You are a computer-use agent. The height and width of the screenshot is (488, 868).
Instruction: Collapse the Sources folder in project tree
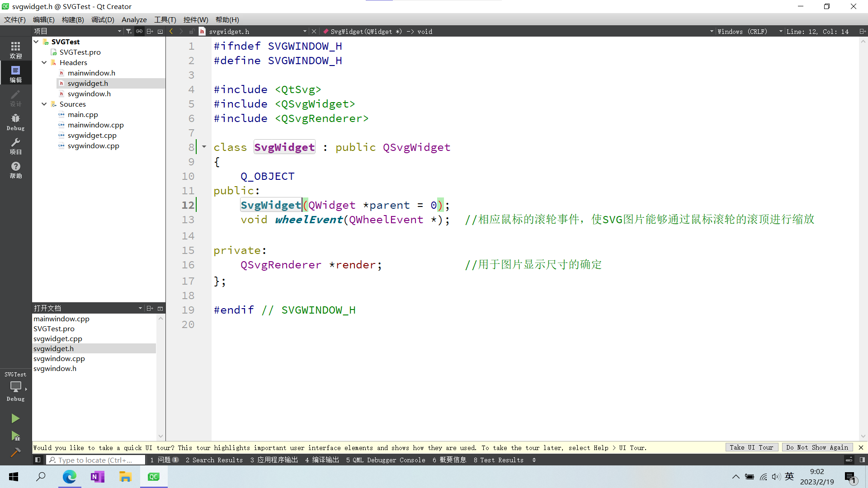(44, 104)
